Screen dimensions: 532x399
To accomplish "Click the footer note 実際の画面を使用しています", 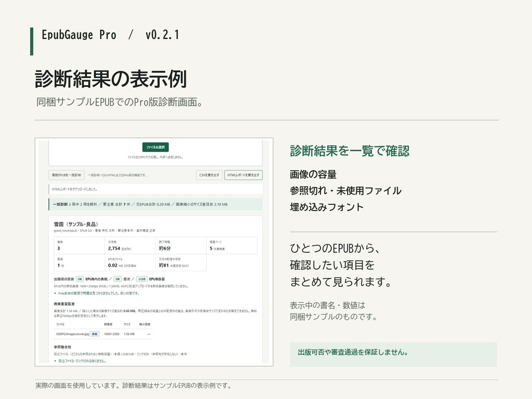I will pos(134,386).
